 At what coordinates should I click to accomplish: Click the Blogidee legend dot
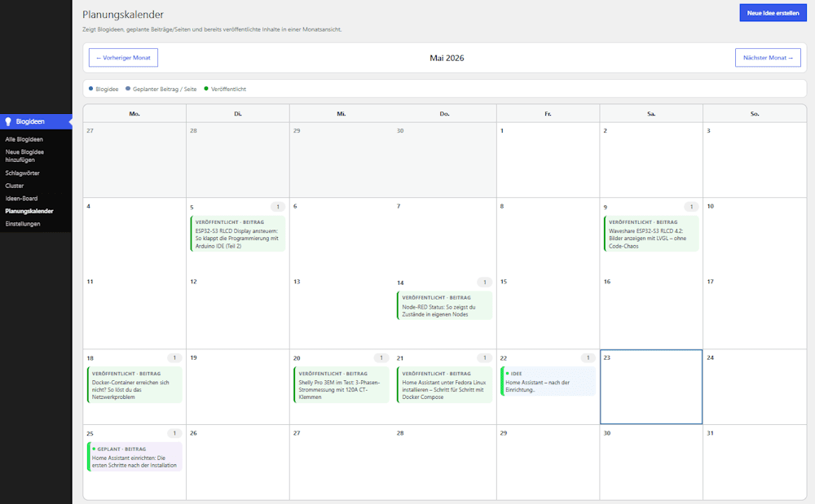pyautogui.click(x=91, y=89)
